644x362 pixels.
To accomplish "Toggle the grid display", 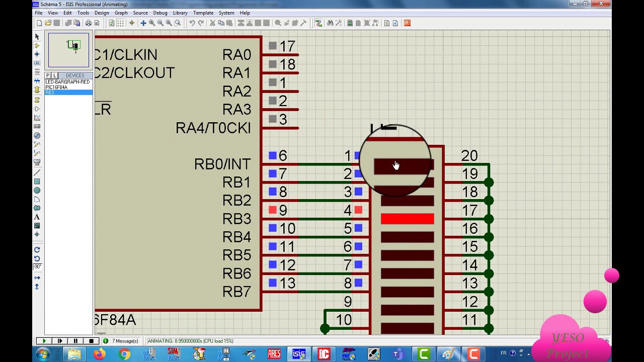I will [120, 23].
